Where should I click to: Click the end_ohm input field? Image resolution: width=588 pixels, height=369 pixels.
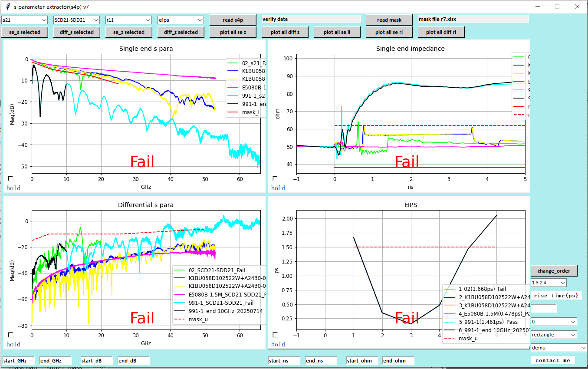pyautogui.click(x=398, y=361)
